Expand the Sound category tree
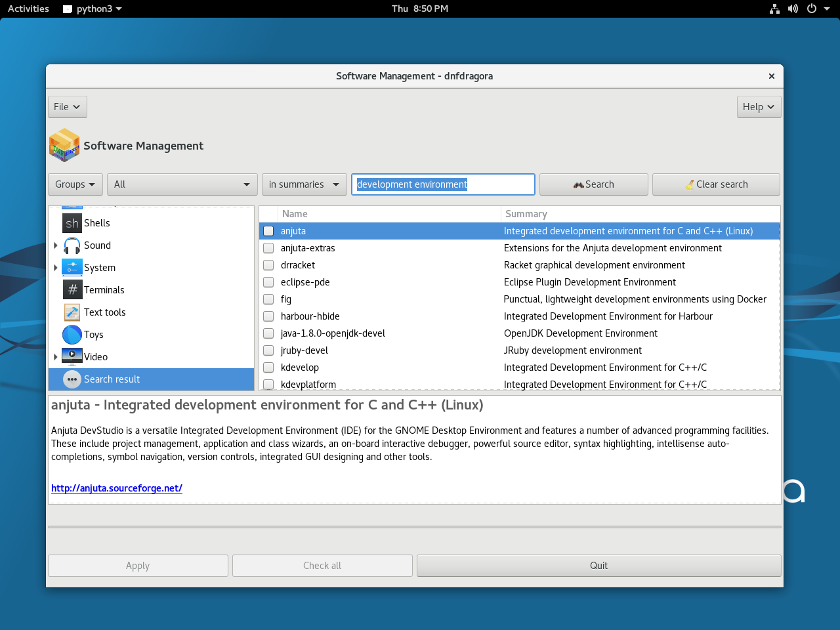 point(55,245)
